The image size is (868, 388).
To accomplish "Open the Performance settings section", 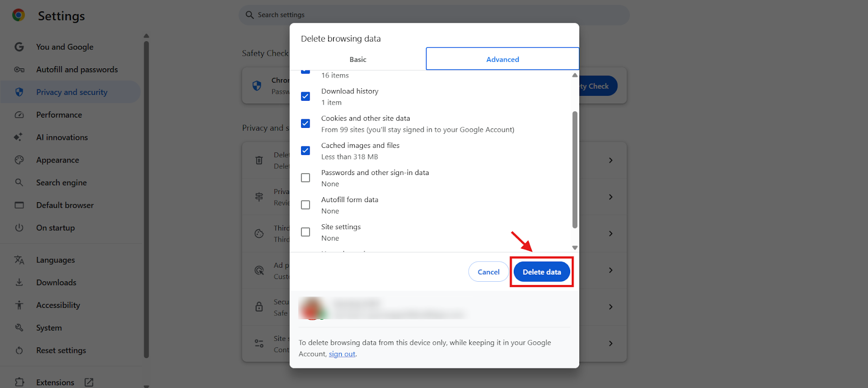I will click(71, 115).
